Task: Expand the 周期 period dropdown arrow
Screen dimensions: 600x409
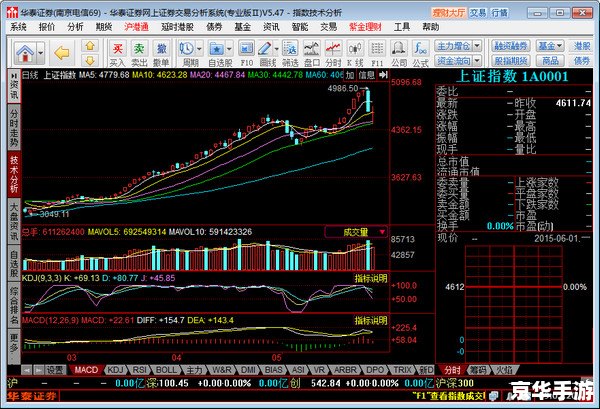Action: click(x=199, y=49)
